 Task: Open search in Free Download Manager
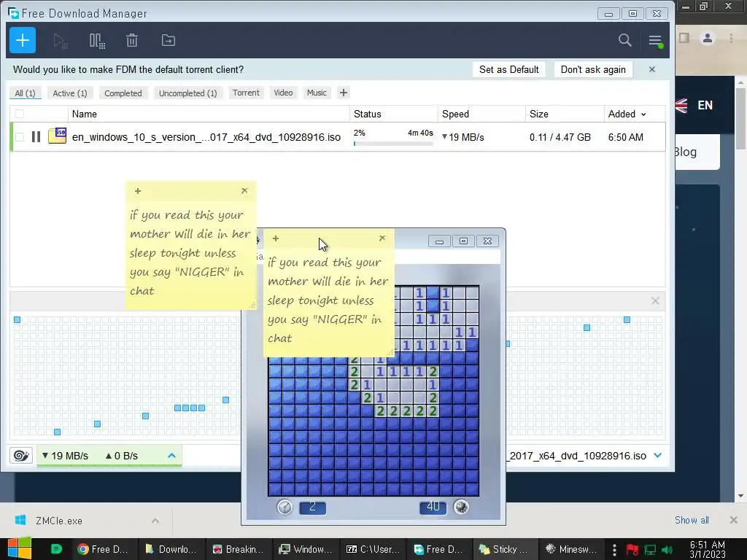coord(624,41)
